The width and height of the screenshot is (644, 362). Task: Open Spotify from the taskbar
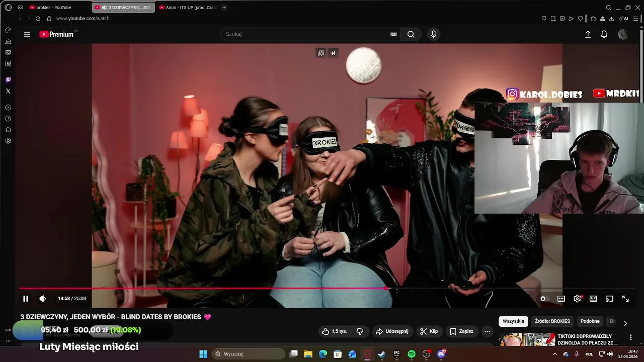(x=411, y=354)
